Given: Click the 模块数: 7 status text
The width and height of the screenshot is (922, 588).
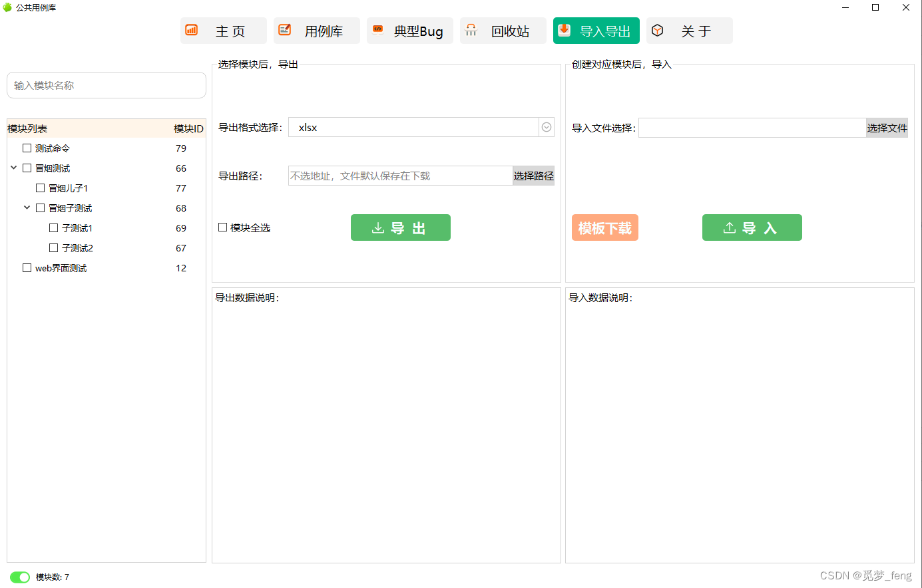Looking at the screenshot, I should (53, 577).
